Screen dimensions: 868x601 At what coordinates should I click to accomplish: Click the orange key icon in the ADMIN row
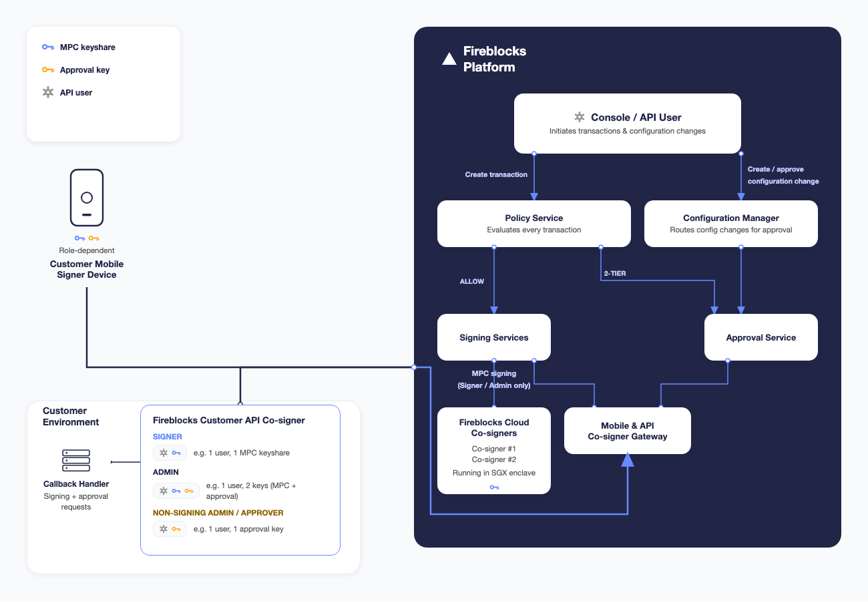click(189, 491)
